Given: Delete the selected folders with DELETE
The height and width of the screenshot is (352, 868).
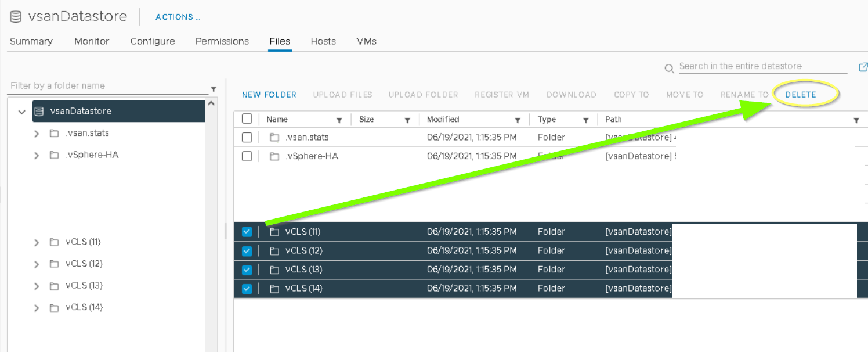Looking at the screenshot, I should click(801, 95).
